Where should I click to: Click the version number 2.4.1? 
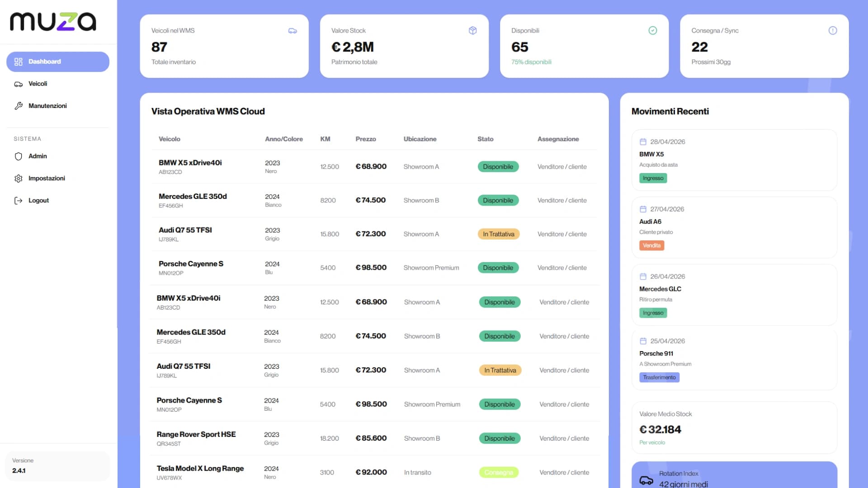click(19, 471)
